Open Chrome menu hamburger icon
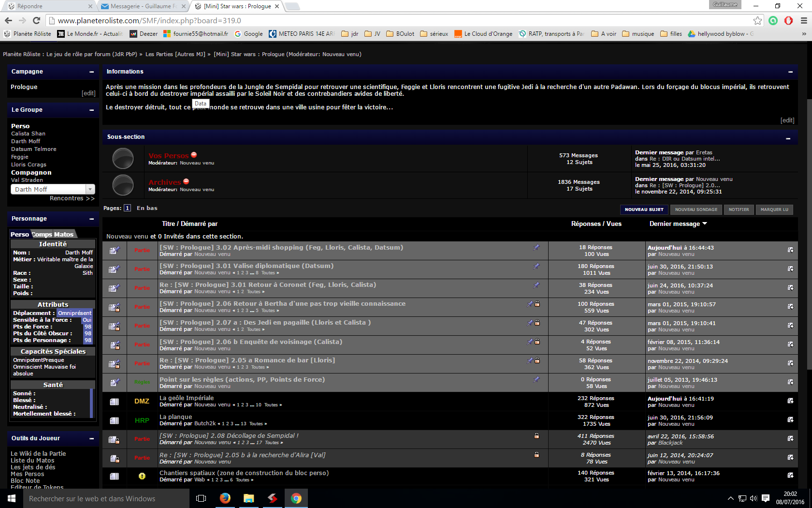The height and width of the screenshot is (508, 812). click(804, 20)
